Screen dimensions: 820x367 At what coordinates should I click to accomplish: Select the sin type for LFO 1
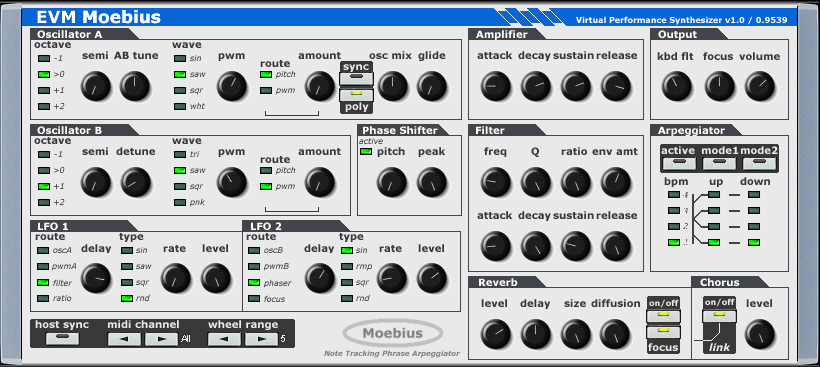(127, 250)
